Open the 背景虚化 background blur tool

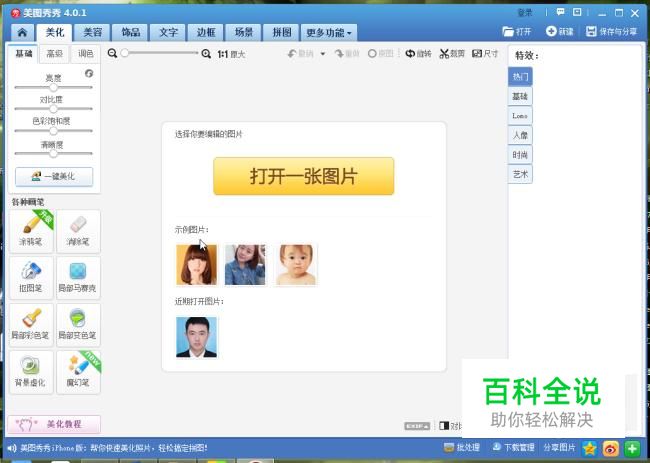pyautogui.click(x=31, y=372)
